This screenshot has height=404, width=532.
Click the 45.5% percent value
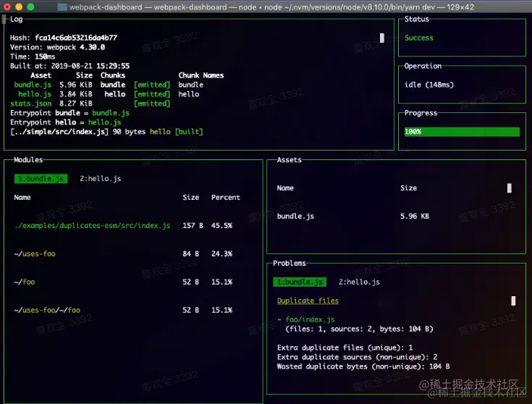(x=222, y=225)
